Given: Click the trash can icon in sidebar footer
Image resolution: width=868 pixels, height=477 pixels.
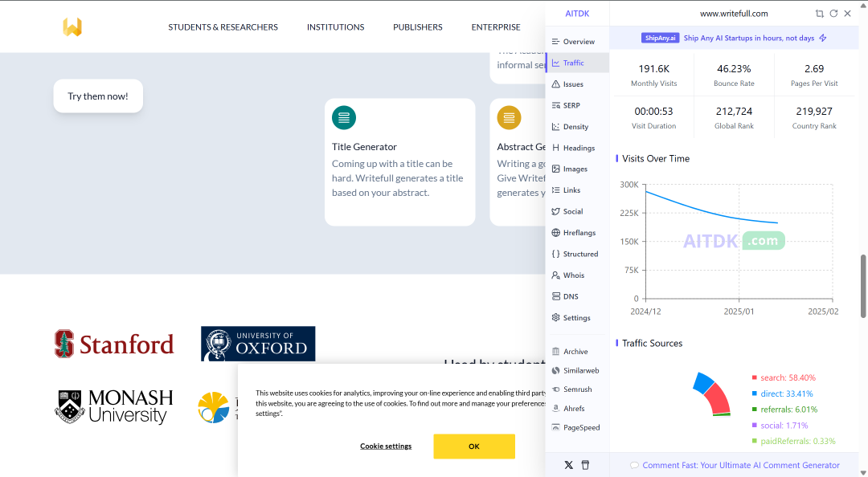Looking at the screenshot, I should [585, 465].
